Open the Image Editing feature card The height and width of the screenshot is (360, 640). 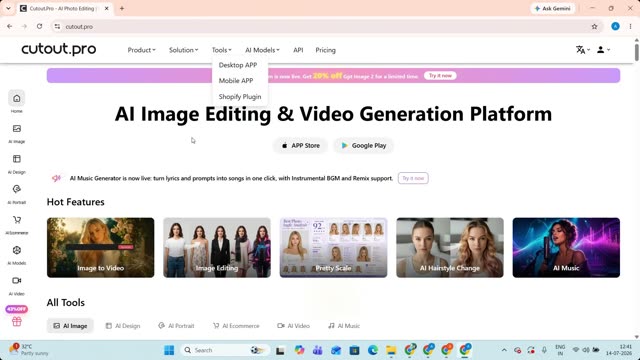[217, 248]
